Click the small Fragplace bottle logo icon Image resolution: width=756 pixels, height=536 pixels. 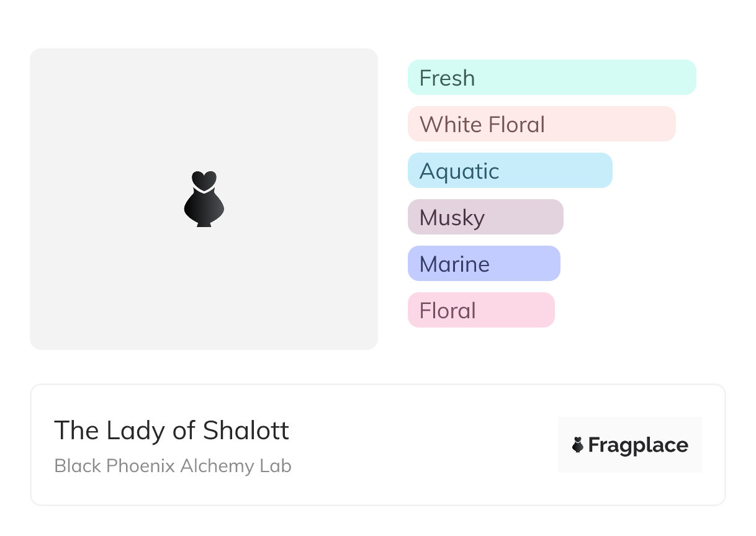point(578,445)
